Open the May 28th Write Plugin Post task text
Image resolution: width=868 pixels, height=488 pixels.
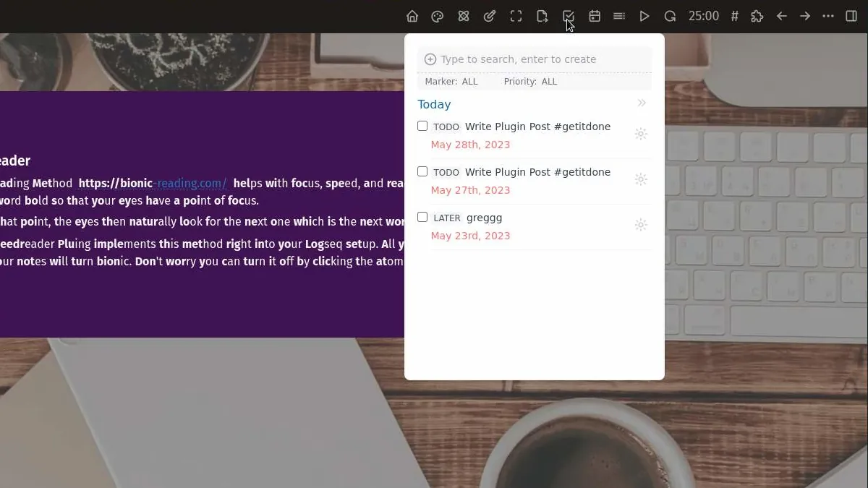pos(537,127)
